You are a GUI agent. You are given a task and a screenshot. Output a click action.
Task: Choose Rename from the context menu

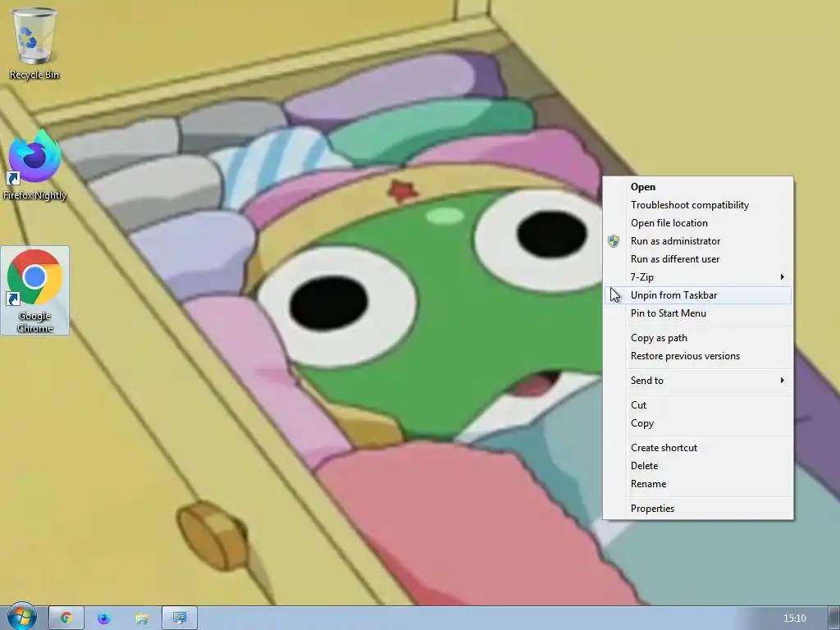click(x=698, y=484)
